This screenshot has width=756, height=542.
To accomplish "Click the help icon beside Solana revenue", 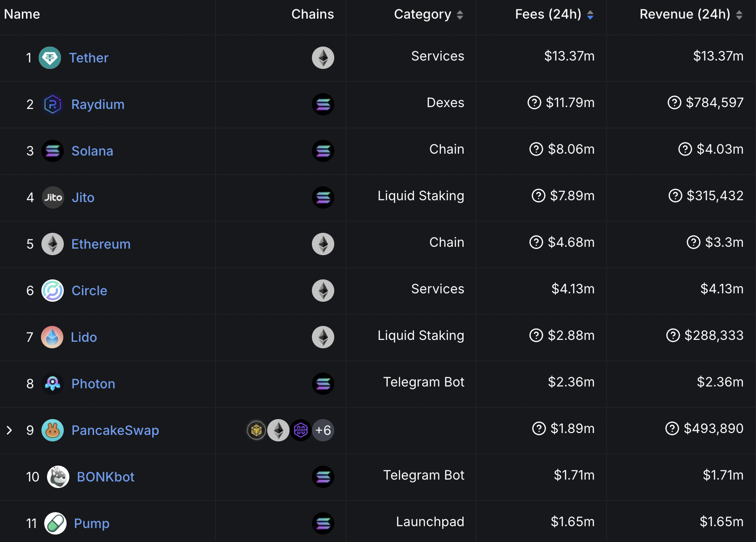I will tap(685, 149).
